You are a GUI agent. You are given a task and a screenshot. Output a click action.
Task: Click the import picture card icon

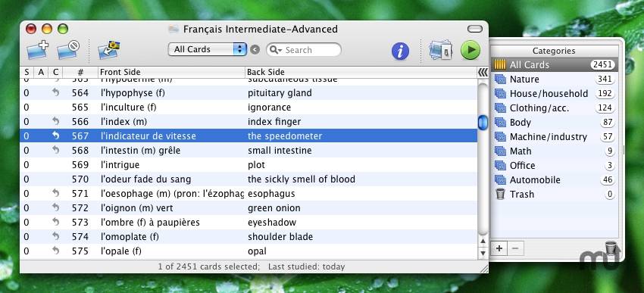109,50
